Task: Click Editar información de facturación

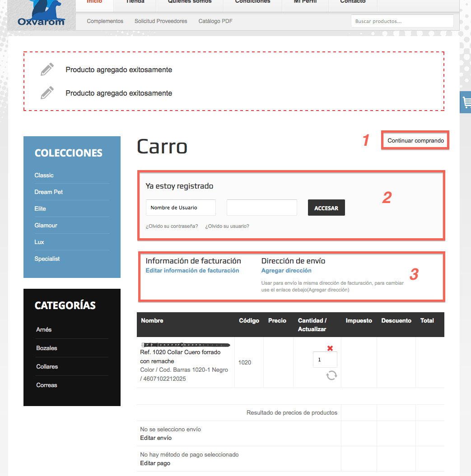Action: point(192,270)
